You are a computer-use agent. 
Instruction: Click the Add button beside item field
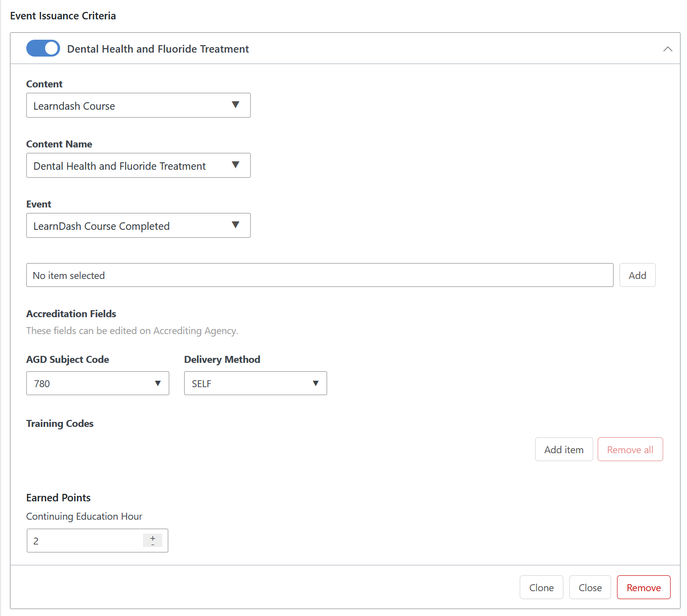click(x=637, y=275)
